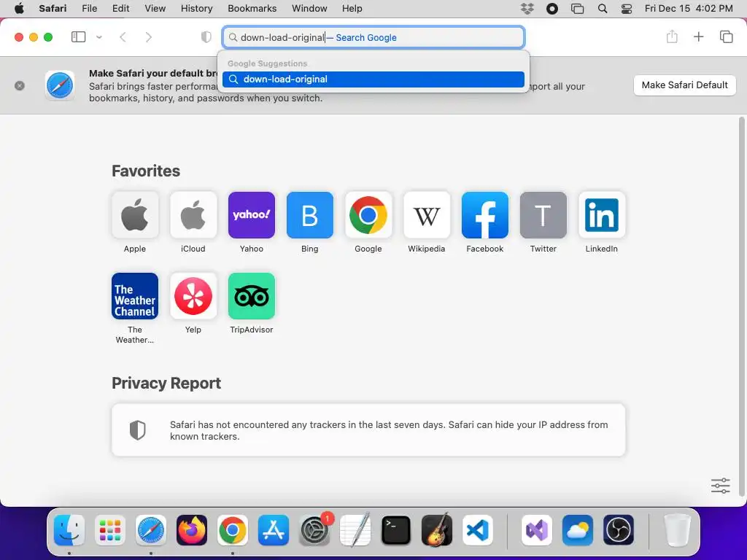Open the Bookmarks menu
Screen dimensions: 747x560
252,9
